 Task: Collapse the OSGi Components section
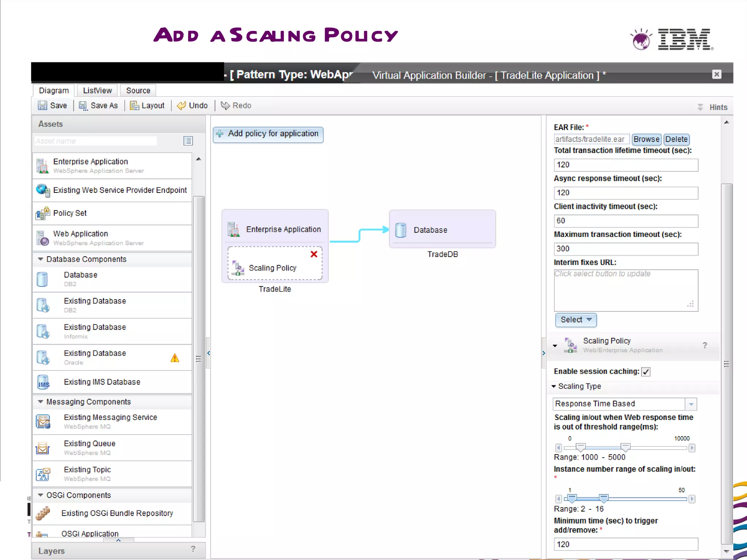tap(40, 495)
